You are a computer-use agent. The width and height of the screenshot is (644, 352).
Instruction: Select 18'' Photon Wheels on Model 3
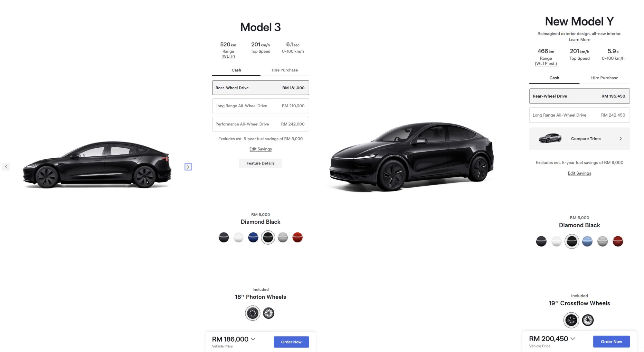pyautogui.click(x=253, y=313)
